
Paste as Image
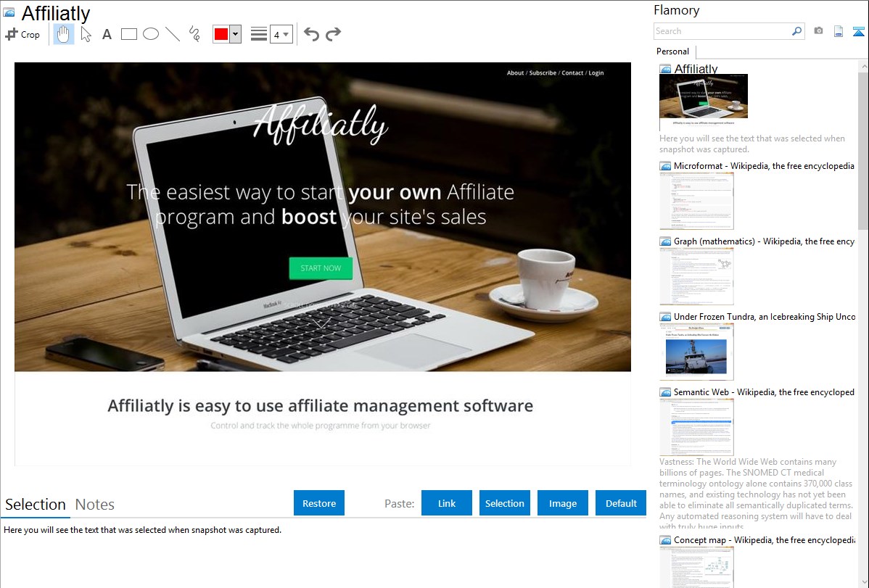tap(562, 503)
